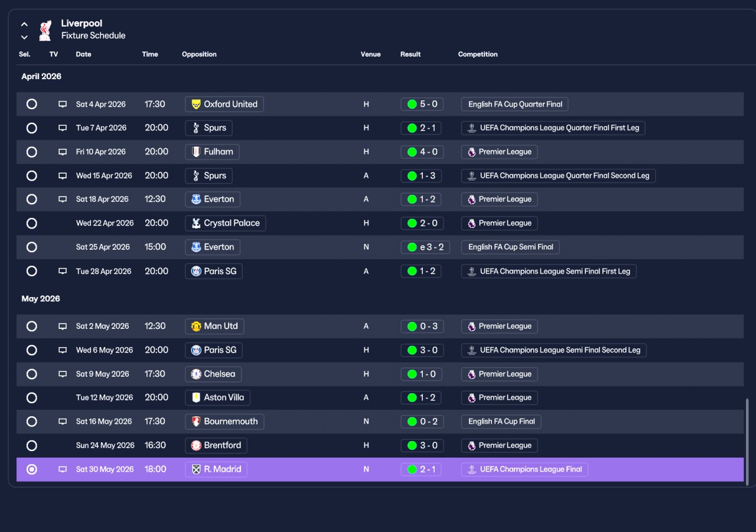
Task: Select the Crystal Palace fixture radio button
Action: tap(32, 223)
